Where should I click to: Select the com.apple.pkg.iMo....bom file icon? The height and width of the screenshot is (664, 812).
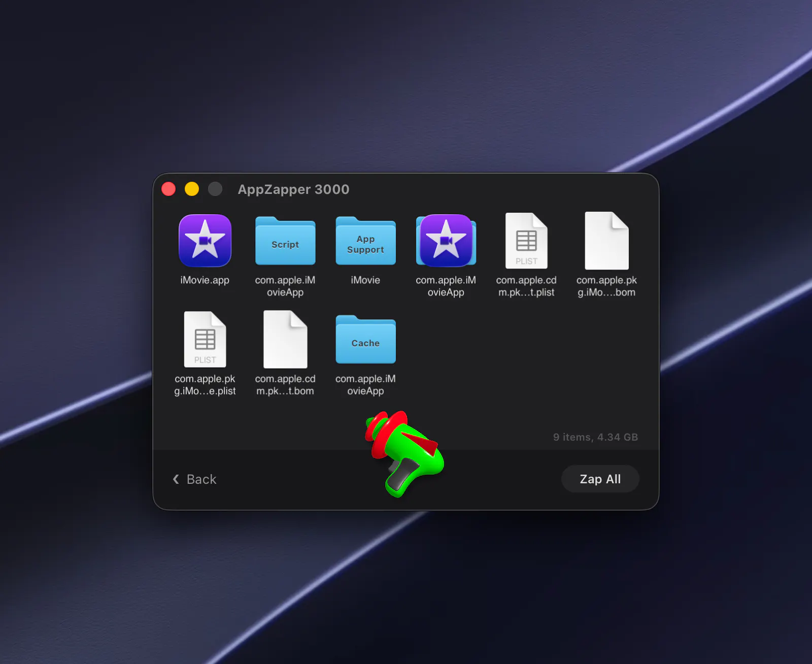point(607,241)
